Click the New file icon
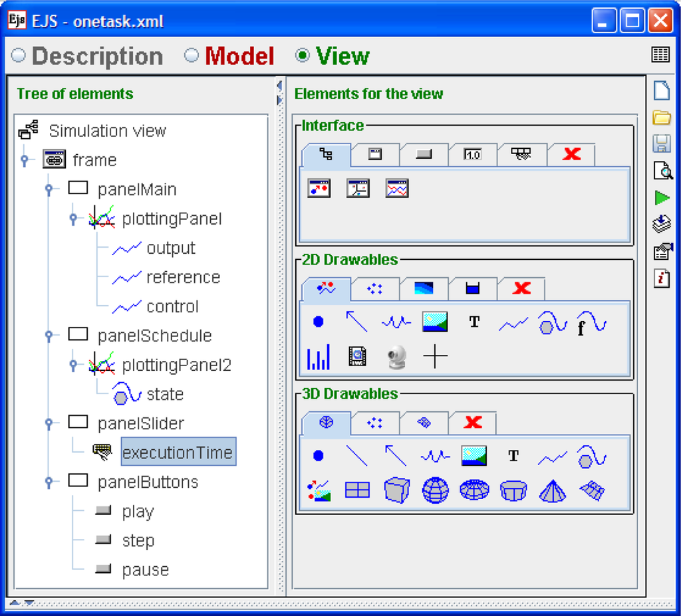The image size is (681, 616). pos(661,91)
